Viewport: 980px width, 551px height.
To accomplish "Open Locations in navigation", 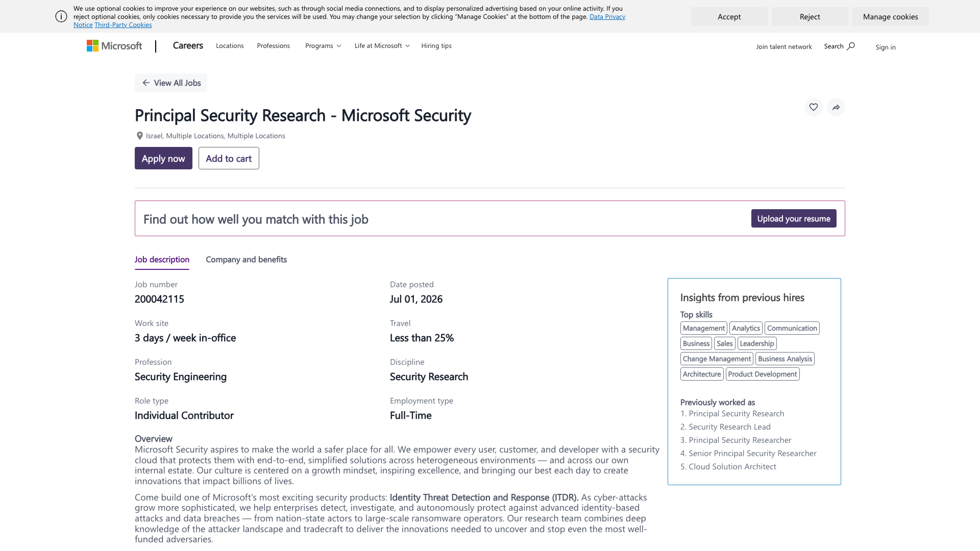I will pyautogui.click(x=230, y=46).
